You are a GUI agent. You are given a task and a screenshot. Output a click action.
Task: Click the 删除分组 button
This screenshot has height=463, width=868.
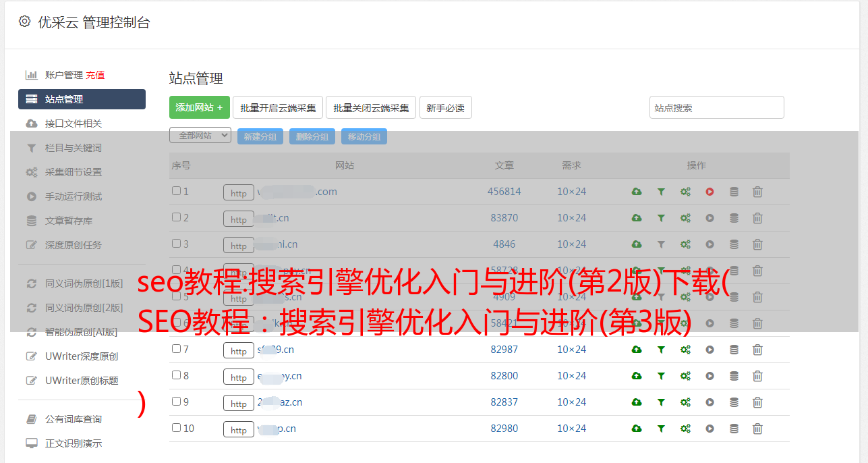(312, 136)
